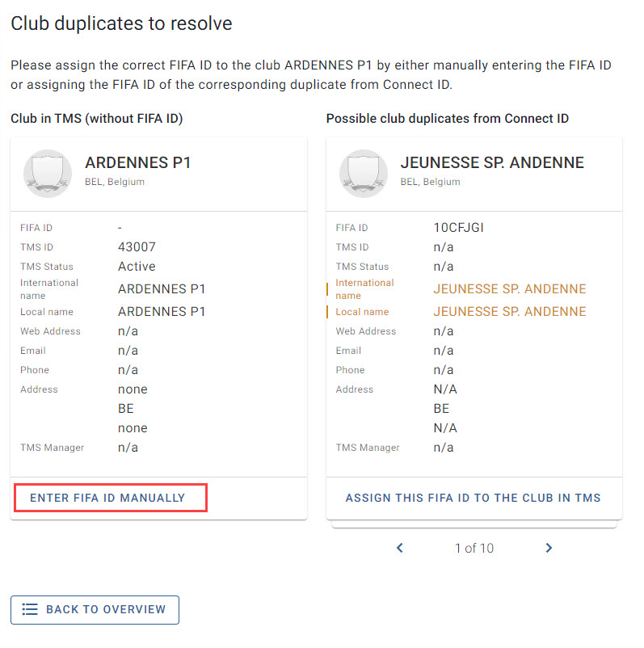Click the ARDENNES P1 card title
Viewport: 644px width, 648px height.
pyautogui.click(x=137, y=162)
